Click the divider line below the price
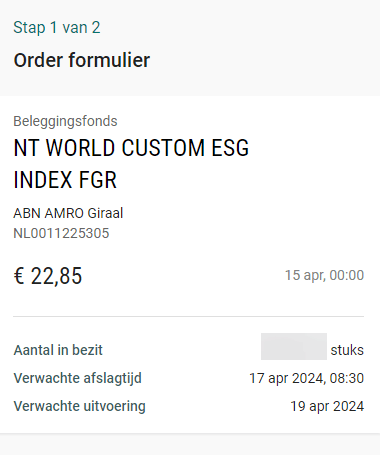 point(189,316)
